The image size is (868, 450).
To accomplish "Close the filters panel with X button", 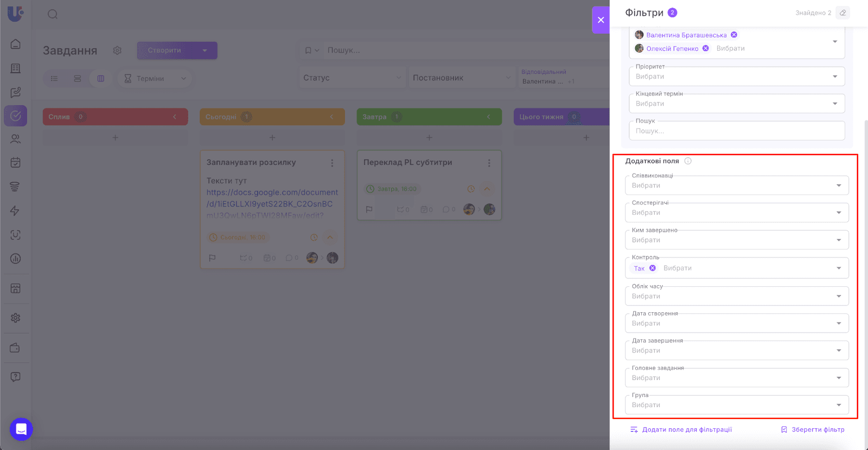I will (x=601, y=20).
